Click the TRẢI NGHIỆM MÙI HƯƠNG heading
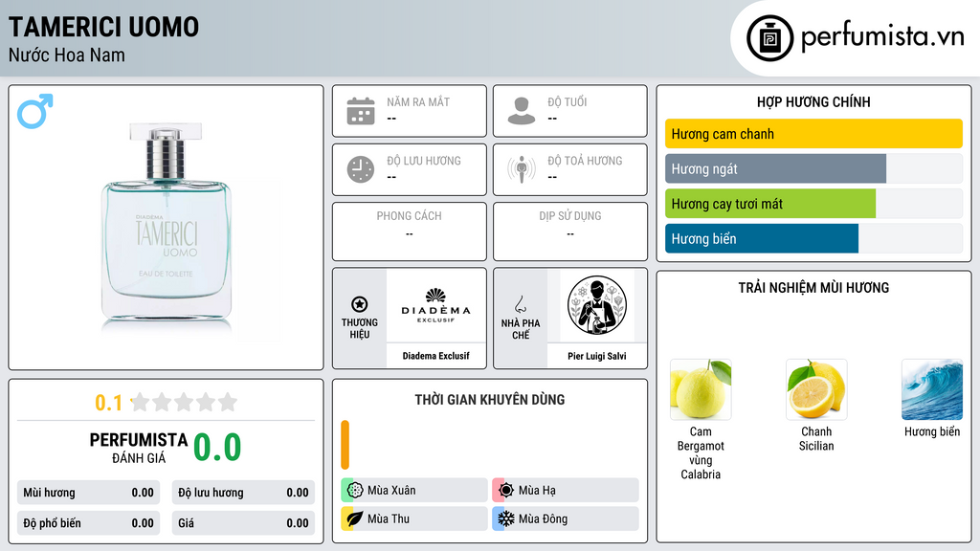Viewport: 980px width, 551px height. tap(813, 288)
